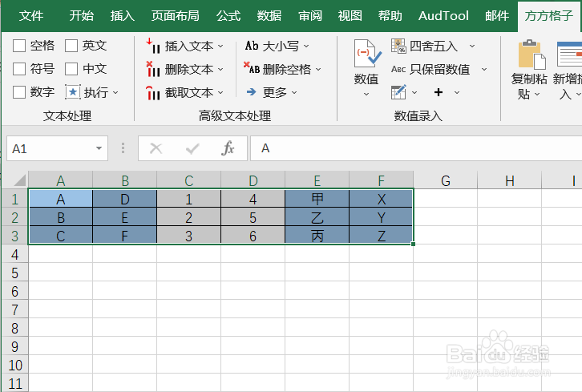Enable the 英文 checkbox
Viewport: 582px width, 392px height.
pos(72,46)
